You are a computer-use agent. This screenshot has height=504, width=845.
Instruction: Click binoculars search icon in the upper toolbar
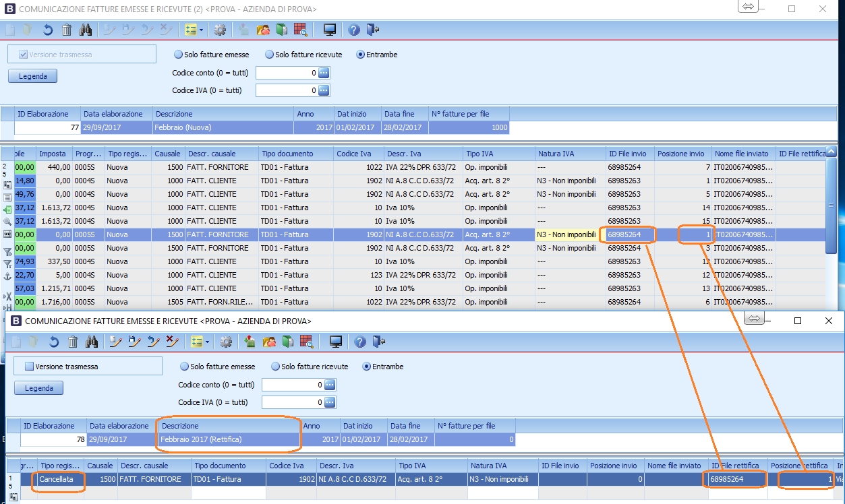(x=85, y=30)
